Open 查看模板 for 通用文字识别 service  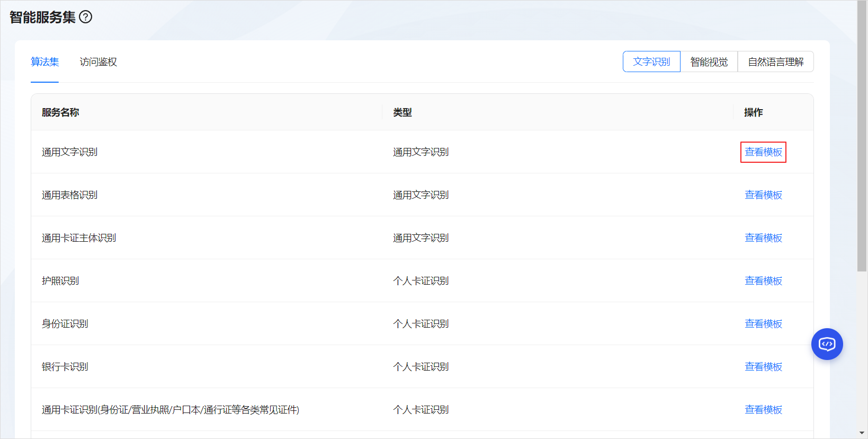[763, 152]
